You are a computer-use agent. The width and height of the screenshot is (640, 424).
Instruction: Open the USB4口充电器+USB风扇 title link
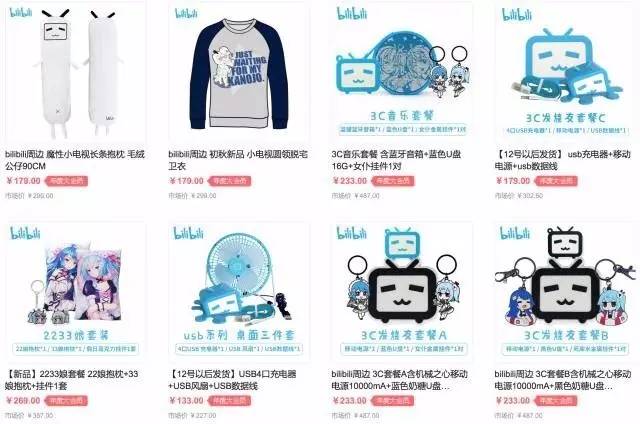(x=232, y=380)
